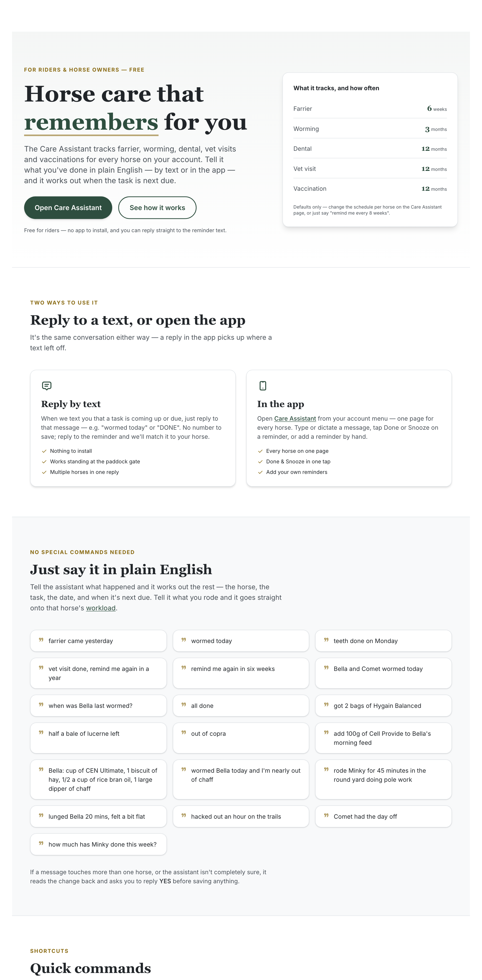
Task: Select 'lunged Bella 20 mins, felt a bit flat' card
Action: (98, 816)
